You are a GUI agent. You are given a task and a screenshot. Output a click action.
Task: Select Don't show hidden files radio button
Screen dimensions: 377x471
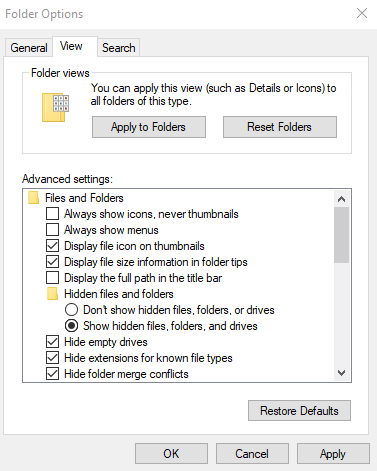tap(71, 310)
